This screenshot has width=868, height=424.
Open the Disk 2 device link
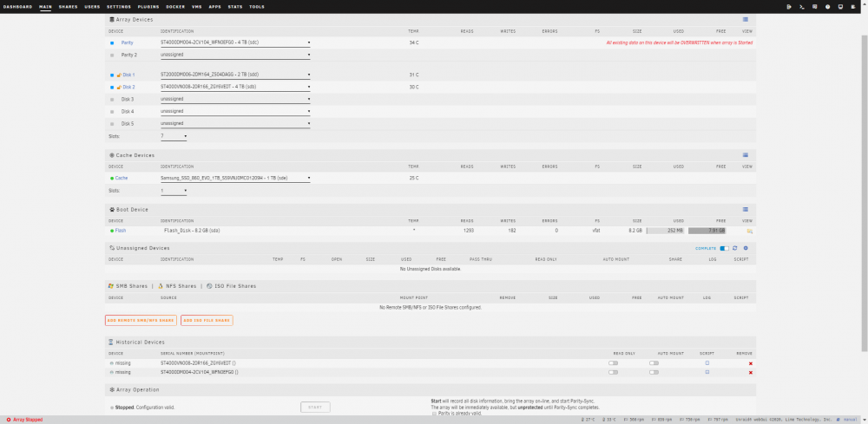click(129, 87)
